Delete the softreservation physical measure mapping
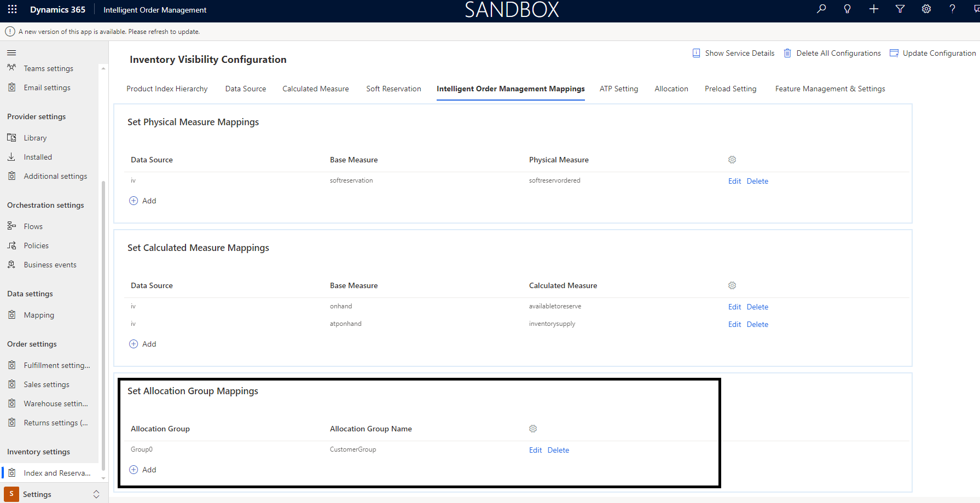This screenshot has height=503, width=980. point(757,181)
